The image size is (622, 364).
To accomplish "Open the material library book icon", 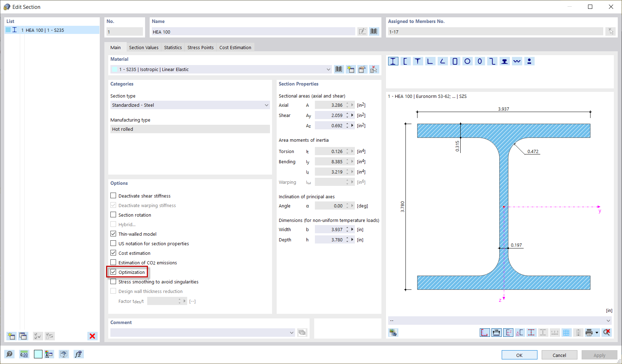I will coord(339,69).
